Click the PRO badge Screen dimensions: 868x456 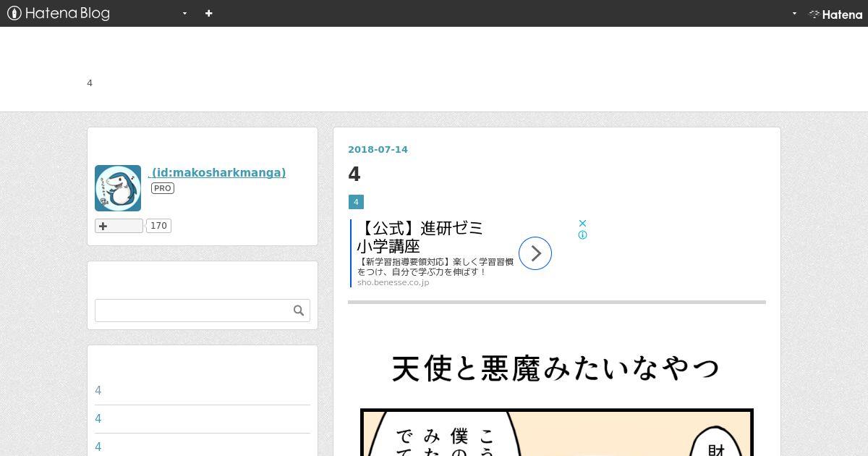point(163,188)
